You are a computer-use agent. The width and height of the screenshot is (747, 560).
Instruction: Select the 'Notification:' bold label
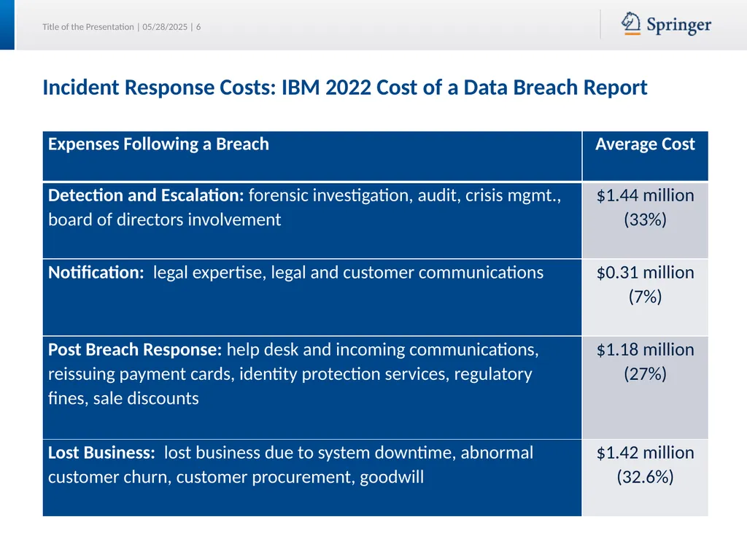tap(96, 273)
